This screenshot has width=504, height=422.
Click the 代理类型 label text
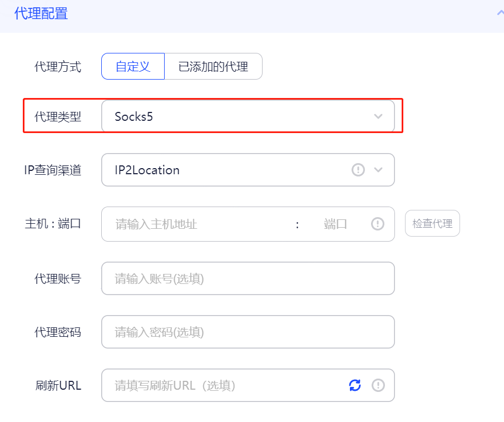pyautogui.click(x=58, y=117)
